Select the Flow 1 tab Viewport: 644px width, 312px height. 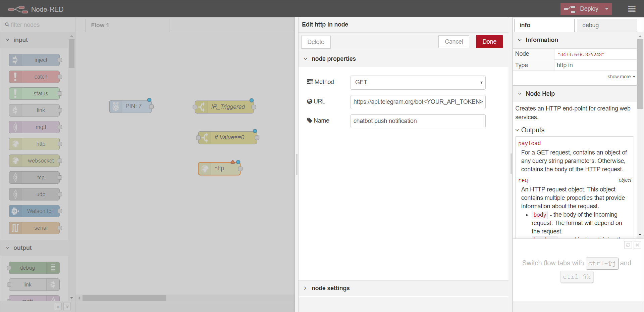(x=127, y=25)
